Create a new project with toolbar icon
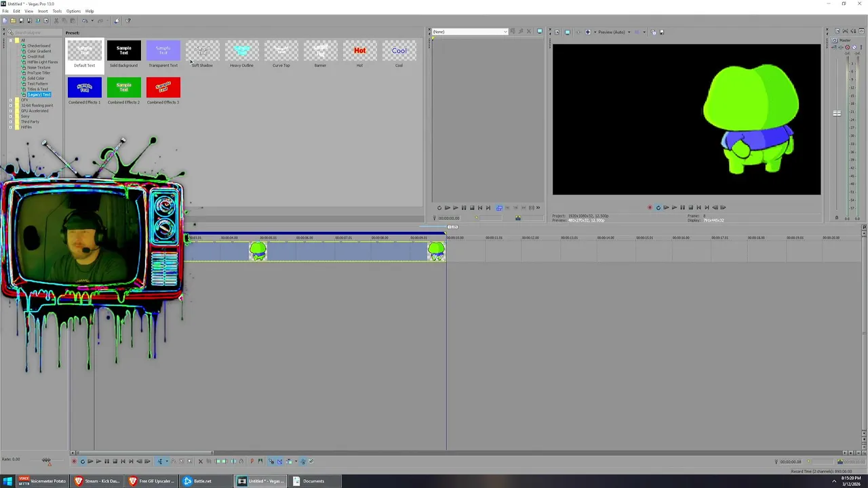Image resolution: width=868 pixels, height=488 pixels. click(x=5, y=20)
